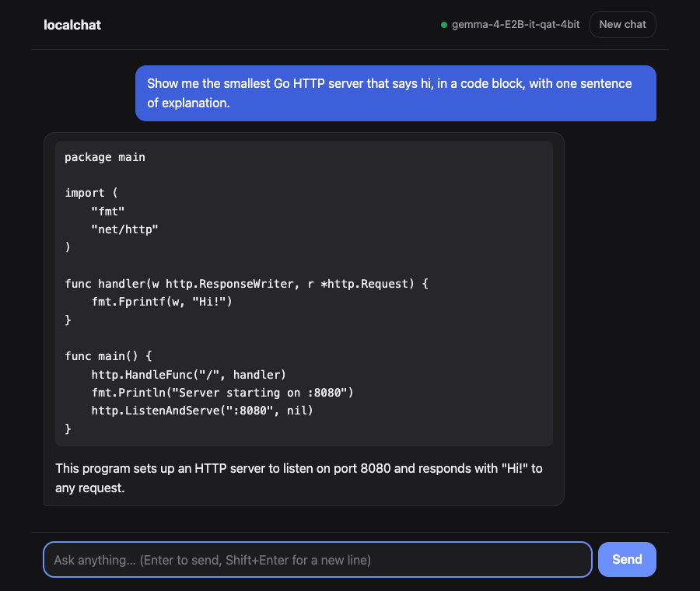Click the user message about Go HTTP server
This screenshot has height=591, width=700.
click(x=396, y=93)
